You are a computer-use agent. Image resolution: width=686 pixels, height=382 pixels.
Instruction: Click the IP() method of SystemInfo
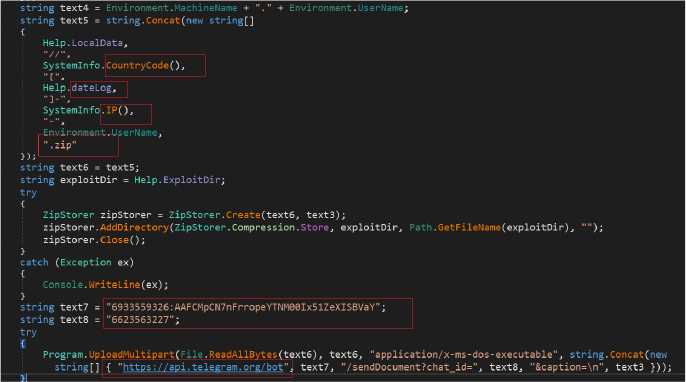point(117,110)
